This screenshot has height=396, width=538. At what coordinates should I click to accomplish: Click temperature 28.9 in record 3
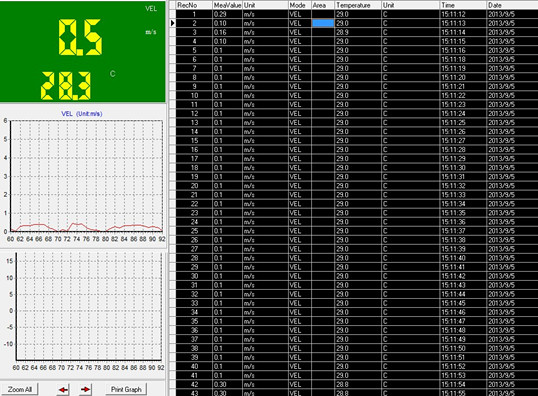(358, 32)
